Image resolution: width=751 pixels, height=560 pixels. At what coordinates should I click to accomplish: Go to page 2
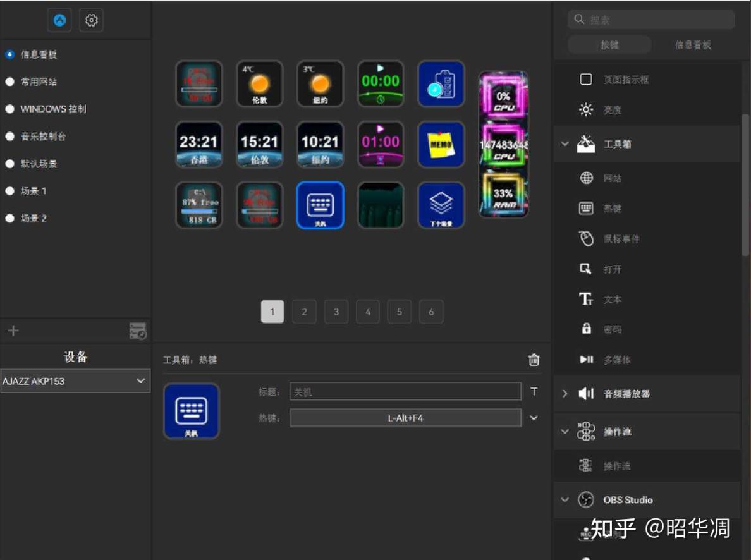pos(304,312)
